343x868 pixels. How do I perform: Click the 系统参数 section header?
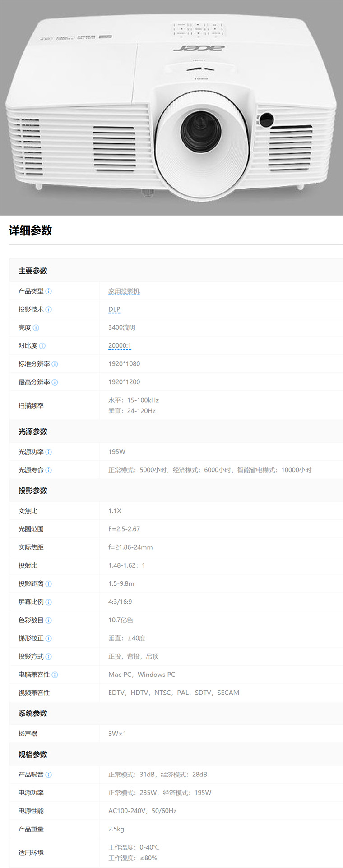tap(33, 713)
